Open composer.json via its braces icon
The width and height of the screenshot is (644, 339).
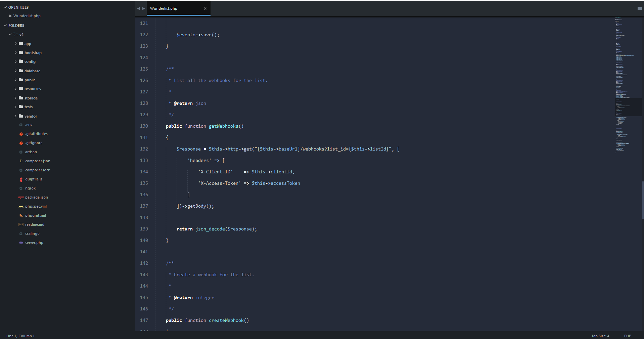(21, 161)
